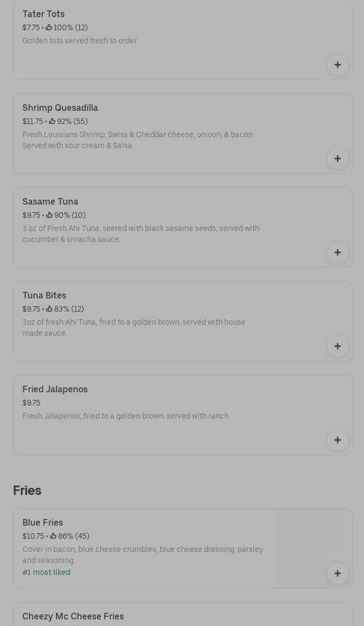This screenshot has height=626, width=364.
Task: Add Tuna Bites with plus icon
Action: click(338, 346)
